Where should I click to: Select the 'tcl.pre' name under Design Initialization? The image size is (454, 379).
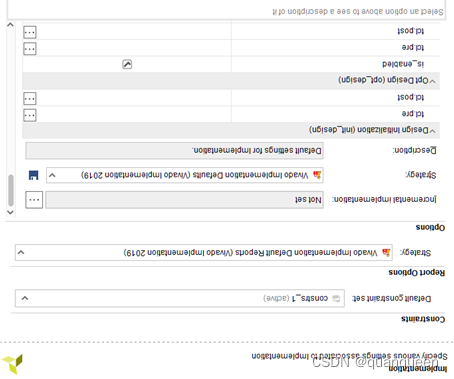tap(413, 114)
